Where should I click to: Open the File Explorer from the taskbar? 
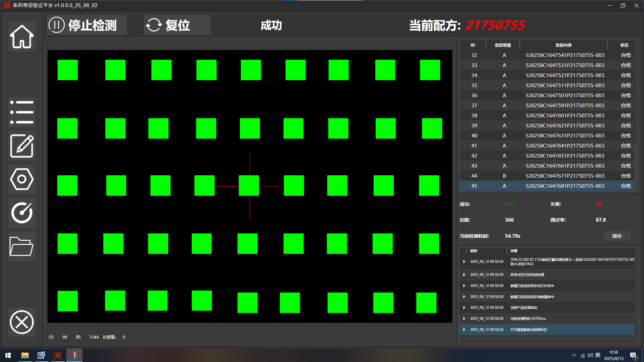24,355
